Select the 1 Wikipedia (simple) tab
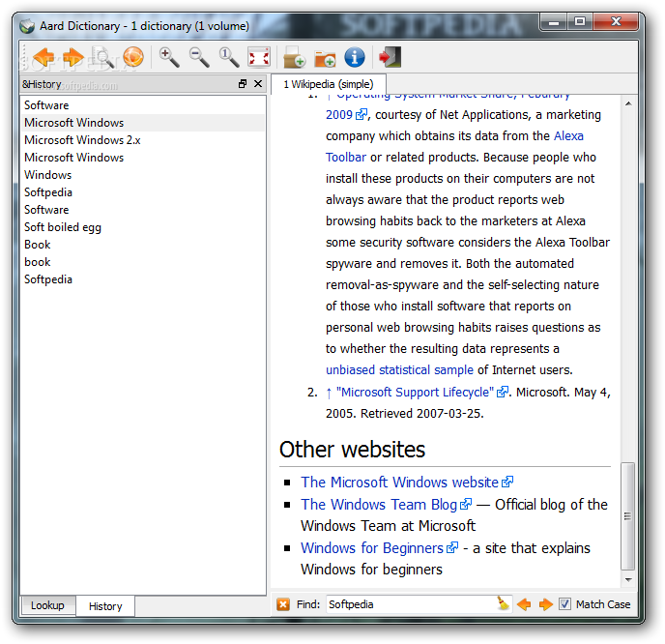Image resolution: width=665 pixels, height=644 pixels. 329,84
